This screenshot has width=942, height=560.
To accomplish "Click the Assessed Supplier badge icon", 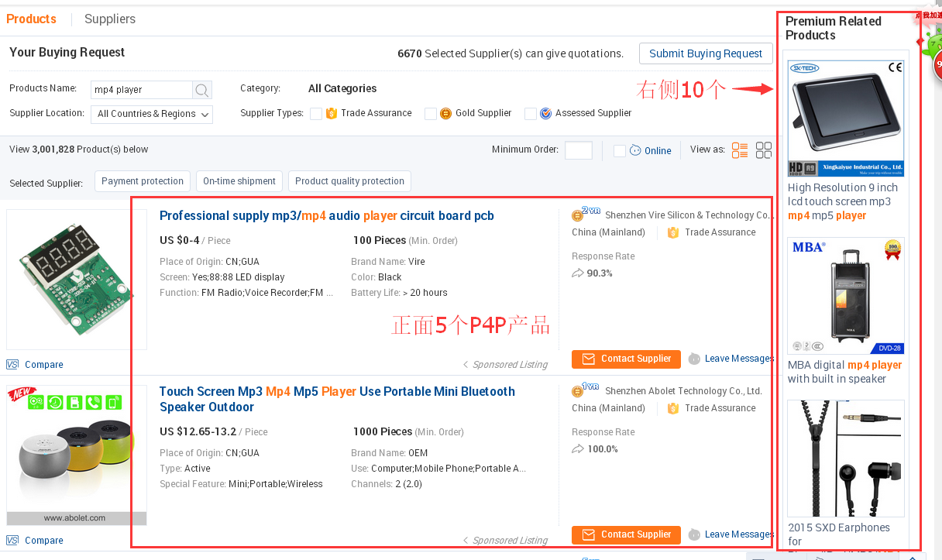I will pos(545,113).
